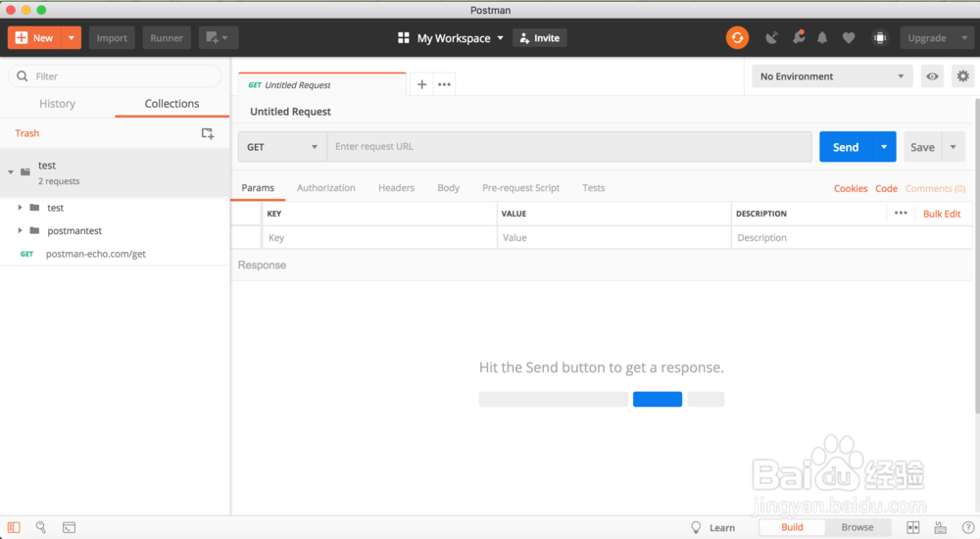Click the environment quick look eye icon
The image size is (980, 539).
click(x=932, y=76)
